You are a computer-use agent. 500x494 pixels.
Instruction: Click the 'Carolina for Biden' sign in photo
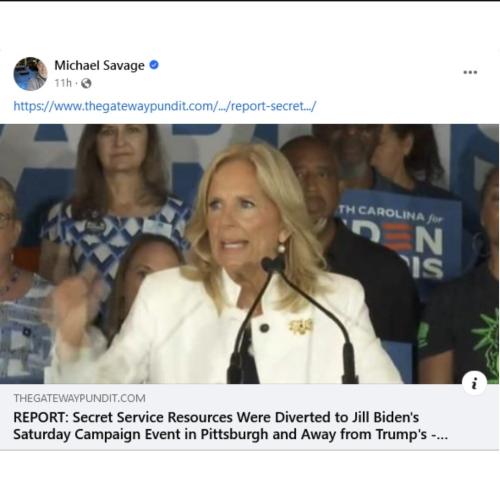(x=400, y=235)
